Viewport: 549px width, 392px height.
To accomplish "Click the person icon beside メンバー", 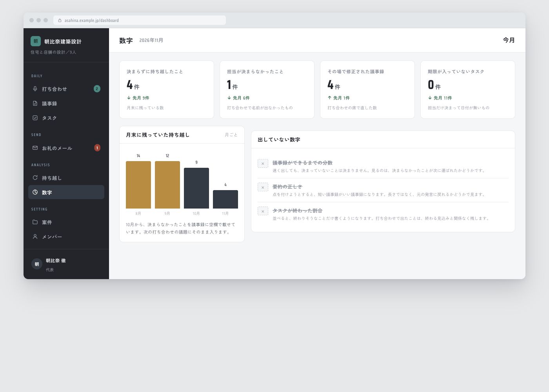I will (x=35, y=236).
